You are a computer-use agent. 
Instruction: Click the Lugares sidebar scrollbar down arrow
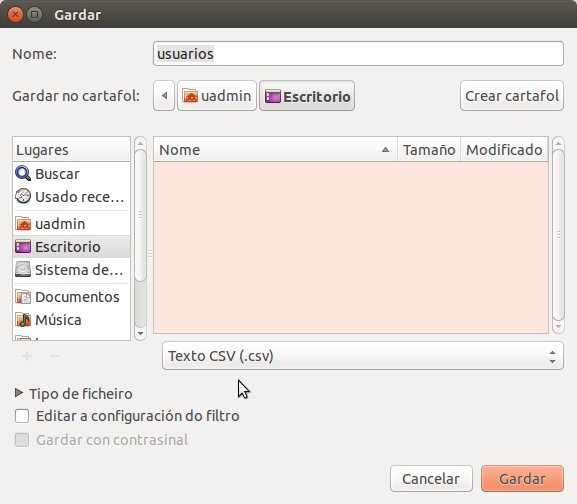coord(140,333)
